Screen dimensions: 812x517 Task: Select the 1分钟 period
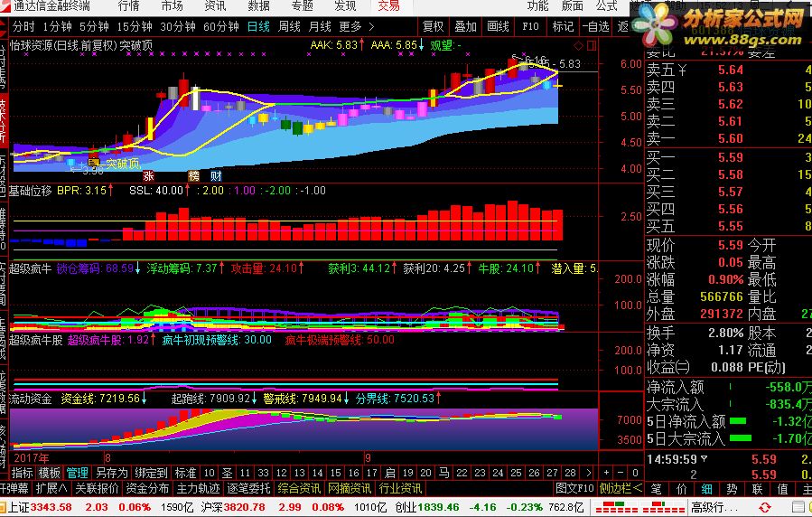click(x=57, y=26)
